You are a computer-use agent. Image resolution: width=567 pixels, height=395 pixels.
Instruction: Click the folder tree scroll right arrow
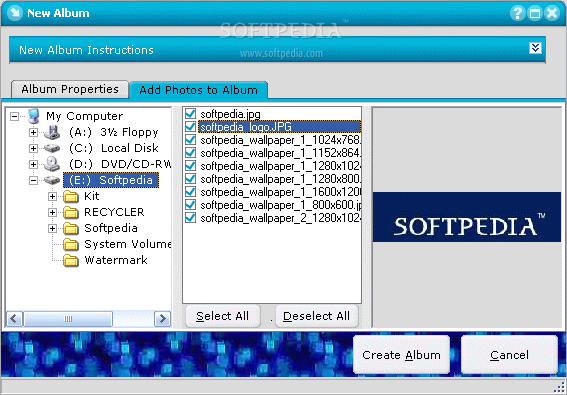162,319
